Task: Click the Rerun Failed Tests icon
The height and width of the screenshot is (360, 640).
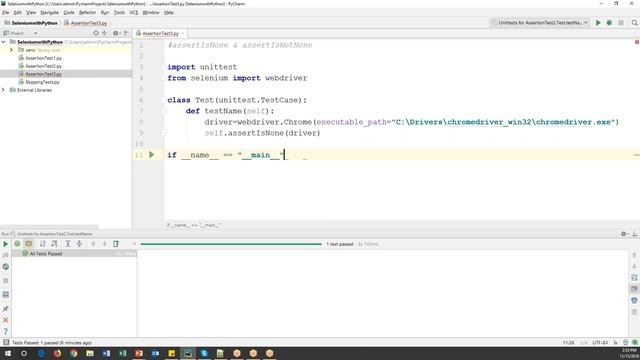Action: (x=5, y=255)
